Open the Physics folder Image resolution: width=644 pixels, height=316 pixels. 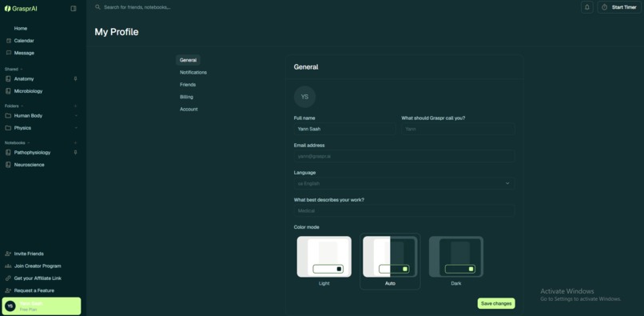22,128
